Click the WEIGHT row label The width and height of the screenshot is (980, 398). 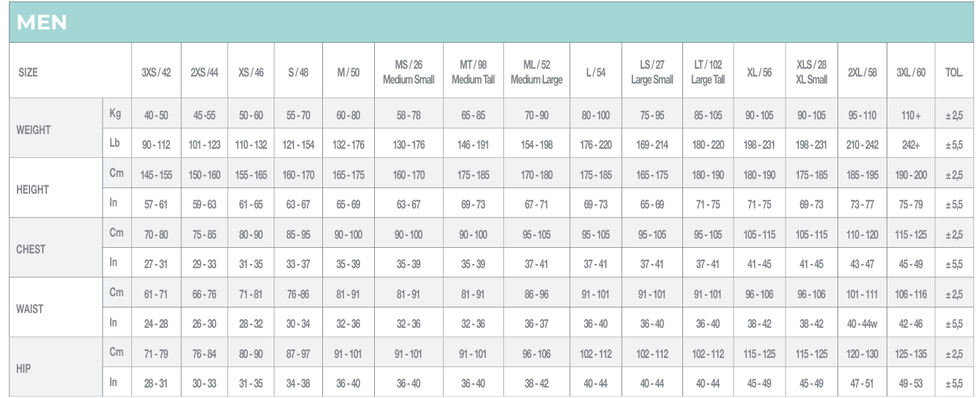coord(34,130)
